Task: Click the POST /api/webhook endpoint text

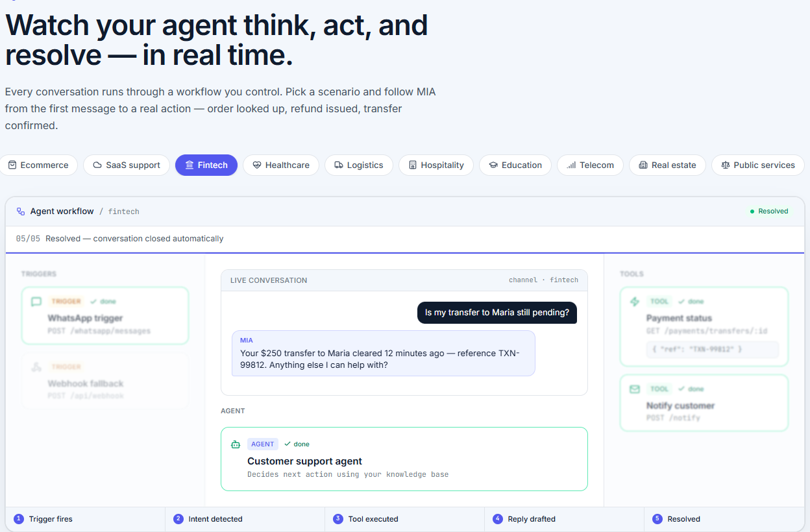Action: click(x=86, y=396)
